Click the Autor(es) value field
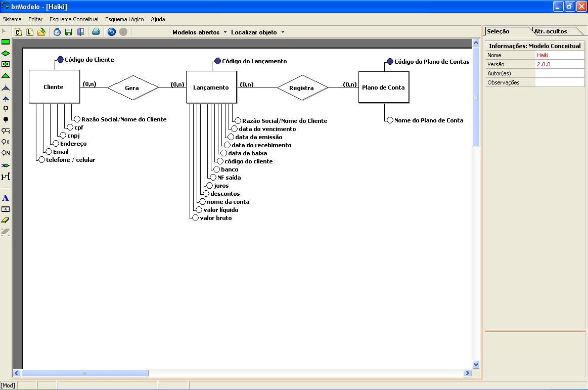Viewport: 588px width, 390px height. 560,73
